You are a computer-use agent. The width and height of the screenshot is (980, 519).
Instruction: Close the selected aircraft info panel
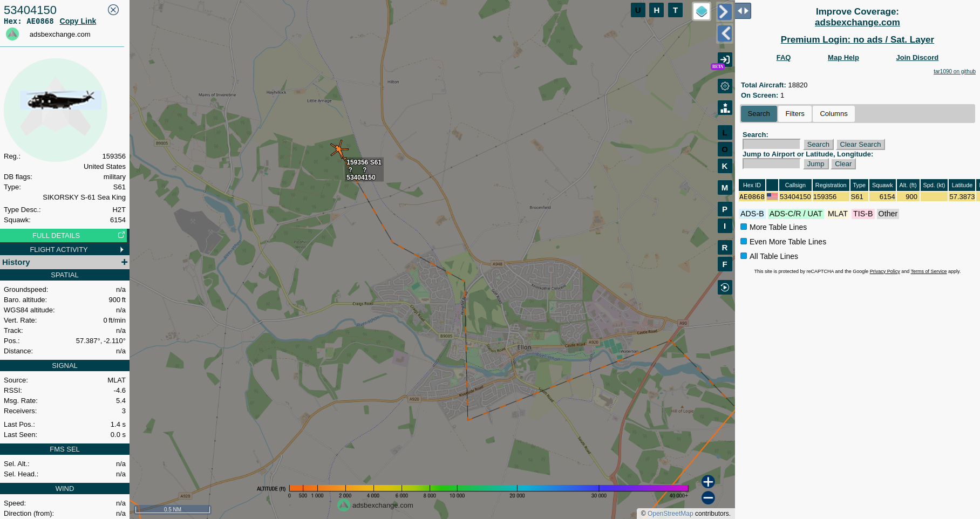click(x=113, y=10)
